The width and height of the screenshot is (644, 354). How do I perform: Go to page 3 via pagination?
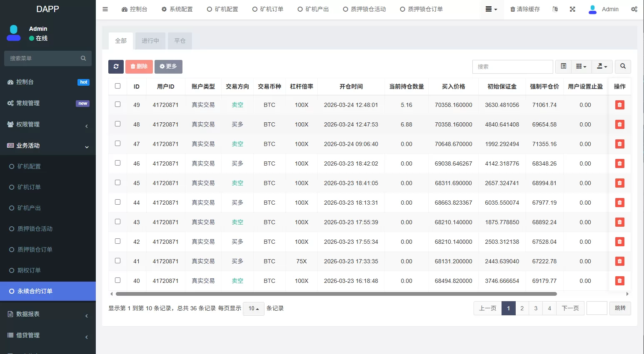536,308
